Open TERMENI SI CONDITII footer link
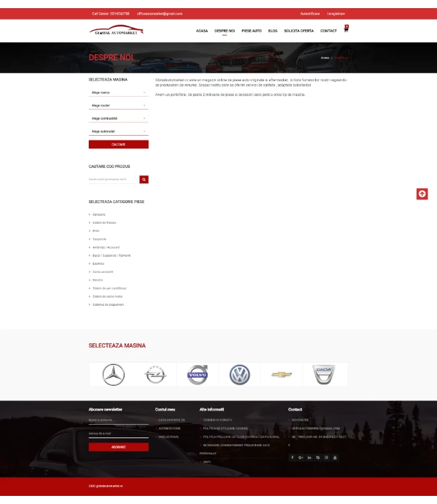Image resolution: width=437 pixels, height=504 pixels. 217,420
